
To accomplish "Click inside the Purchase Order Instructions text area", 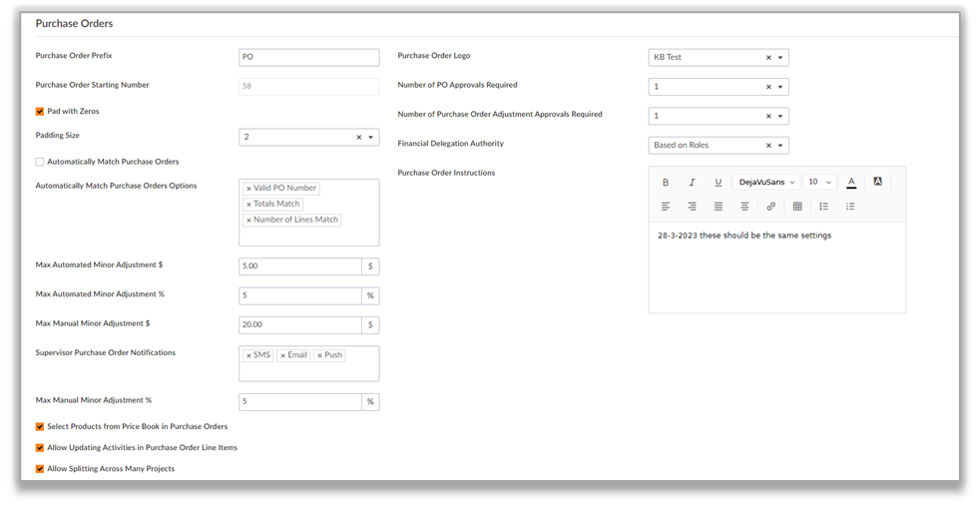I will tap(776, 267).
